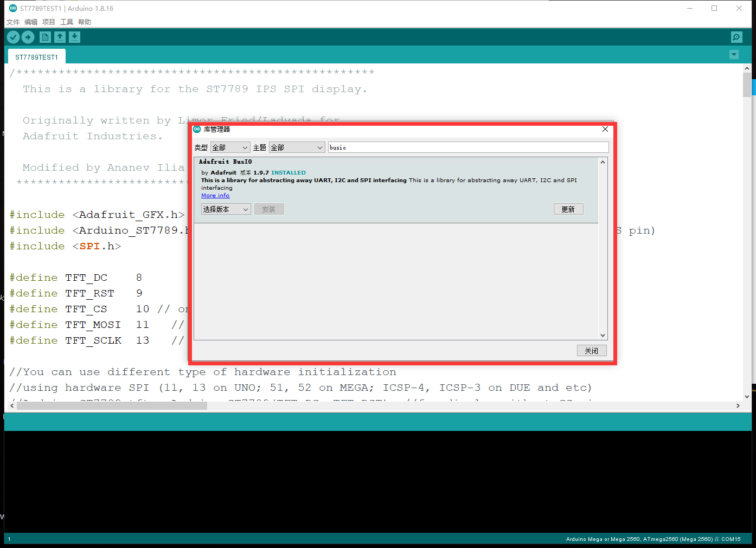Click the Save sketch down-arrow icon
This screenshot has width=756, height=548.
pyautogui.click(x=74, y=37)
